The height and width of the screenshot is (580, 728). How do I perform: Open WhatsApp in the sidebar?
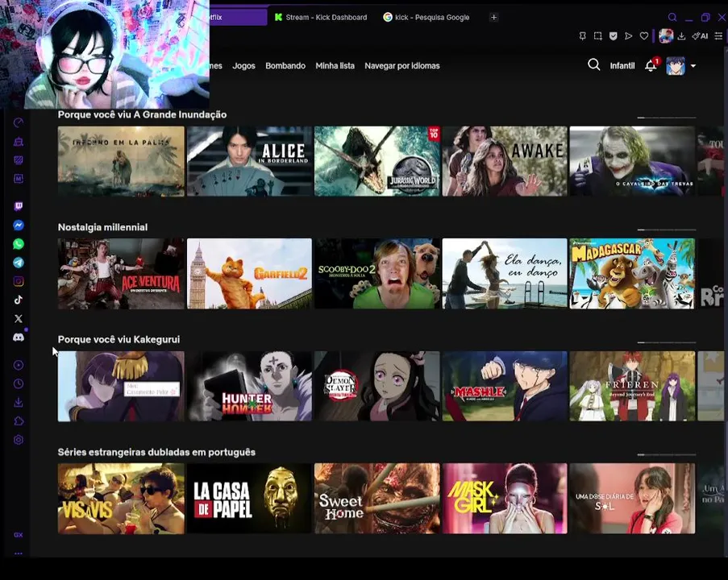tap(18, 244)
